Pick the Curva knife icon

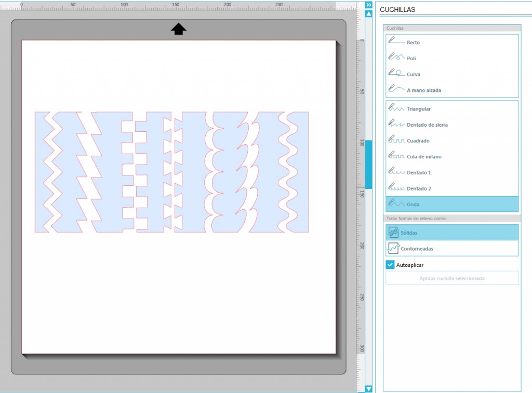[x=397, y=74]
